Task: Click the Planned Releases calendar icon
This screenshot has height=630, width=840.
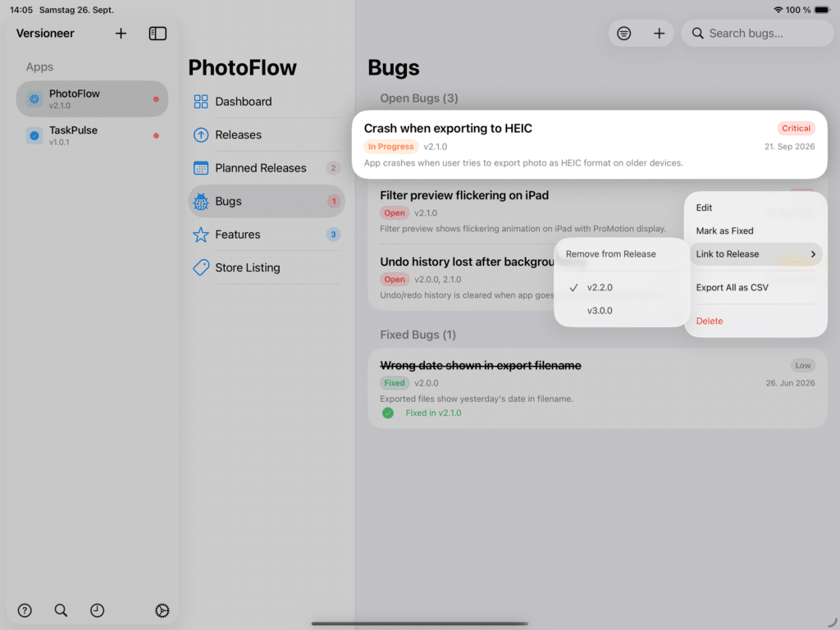Action: pyautogui.click(x=201, y=167)
